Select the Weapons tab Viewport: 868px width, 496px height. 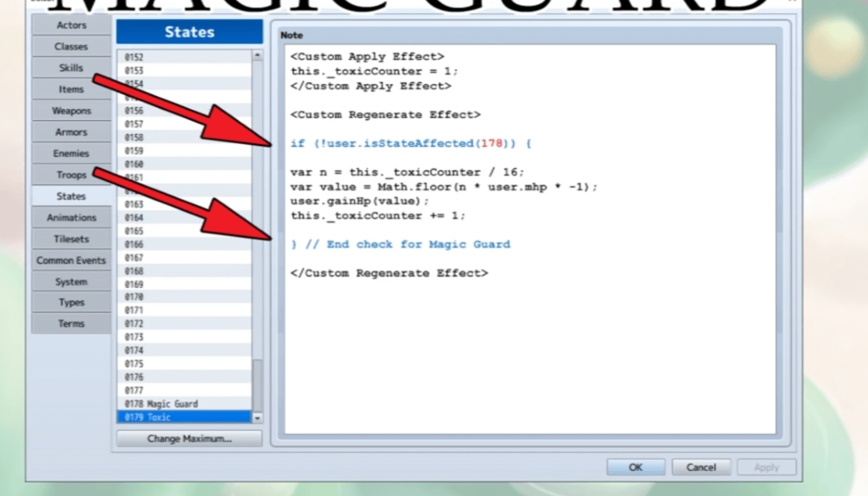coord(71,111)
